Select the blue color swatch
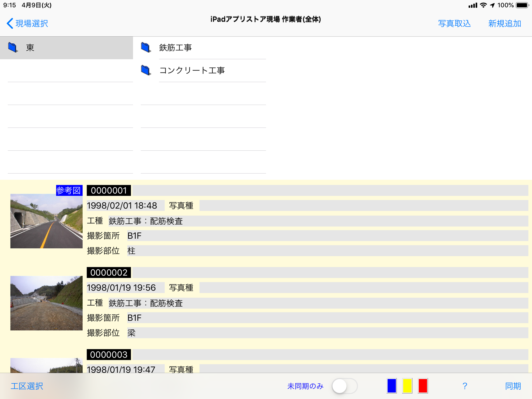This screenshot has width=532, height=399. click(392, 386)
